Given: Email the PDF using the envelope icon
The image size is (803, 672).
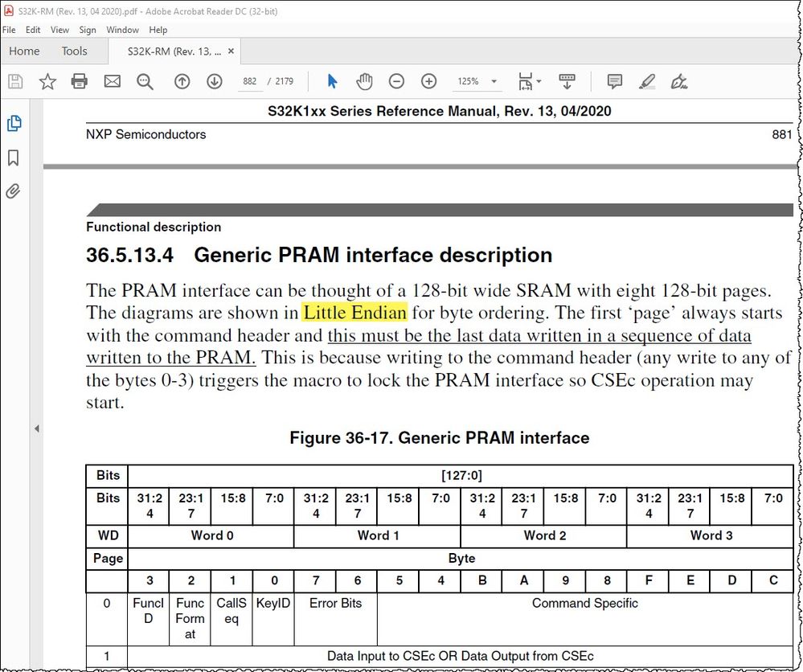Looking at the screenshot, I should [112, 81].
